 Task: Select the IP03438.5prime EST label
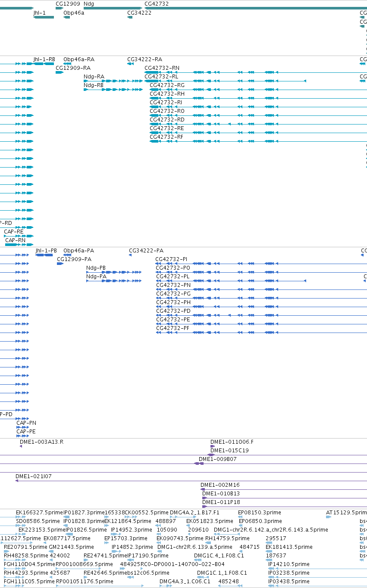289,582
